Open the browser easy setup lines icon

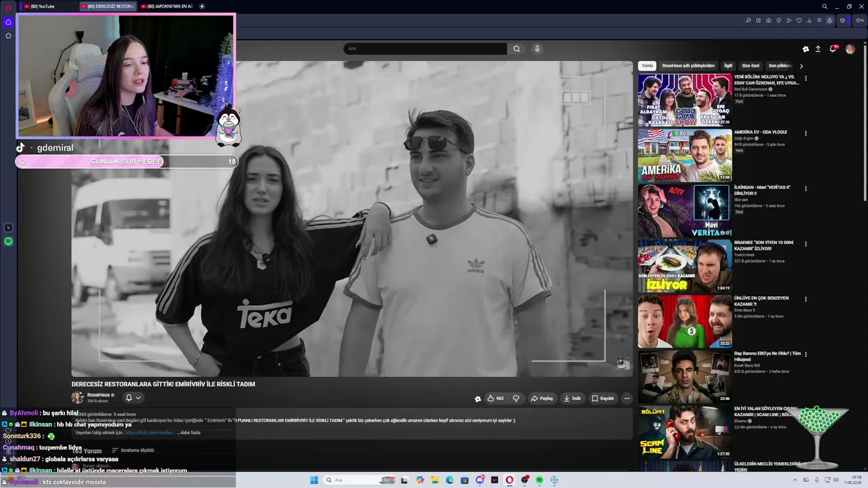(x=819, y=20)
